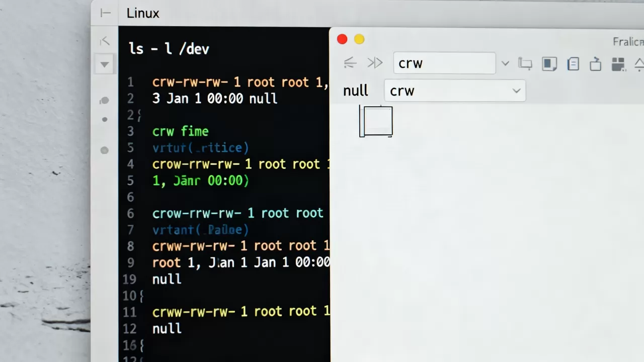Open the grid blocks toolbar icon

pos(618,64)
